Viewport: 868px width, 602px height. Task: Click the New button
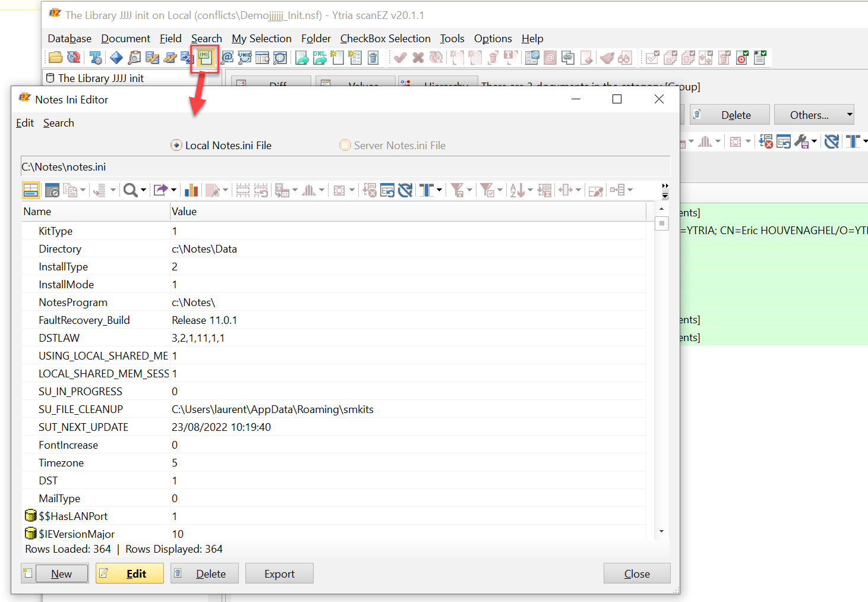click(x=55, y=573)
